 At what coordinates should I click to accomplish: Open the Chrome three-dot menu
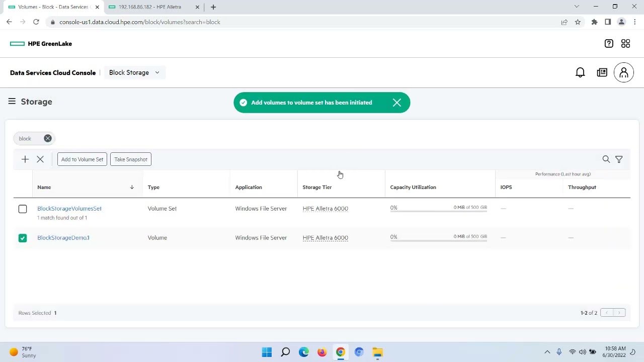635,22
